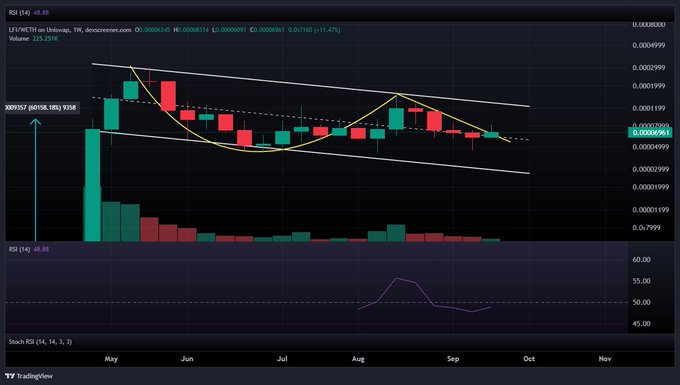
Task: Click the 0.0004999 price scale label
Action: [x=648, y=45]
